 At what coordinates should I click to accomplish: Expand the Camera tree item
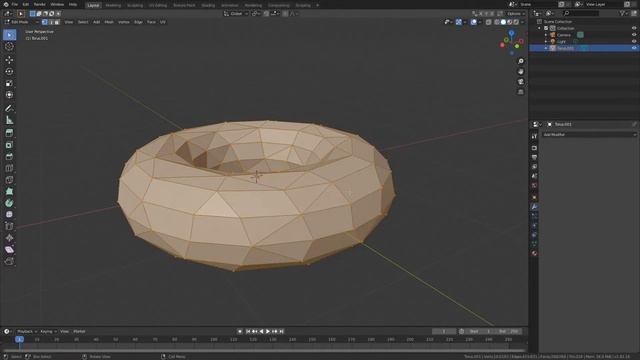pos(546,35)
